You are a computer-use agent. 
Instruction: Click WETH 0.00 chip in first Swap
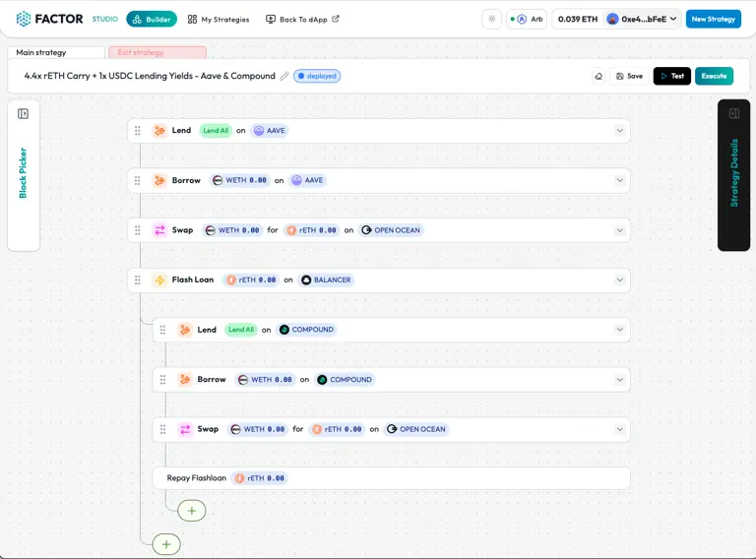point(232,230)
